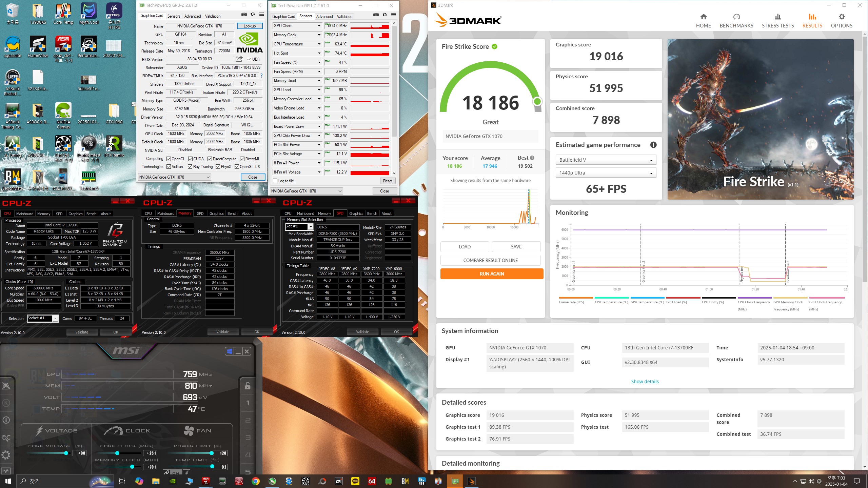
Task: Open Socket #1 selection dropdown in CPU-Z
Action: 55,318
